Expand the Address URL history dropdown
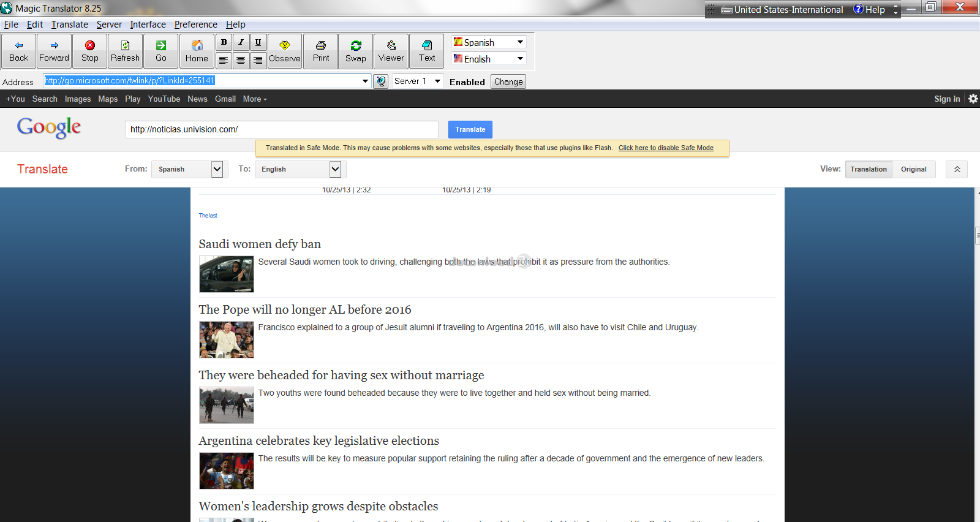980x522 pixels. [365, 81]
